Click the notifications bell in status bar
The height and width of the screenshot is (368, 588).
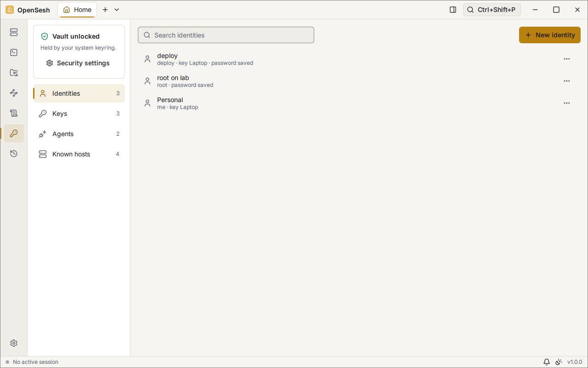[547, 362]
